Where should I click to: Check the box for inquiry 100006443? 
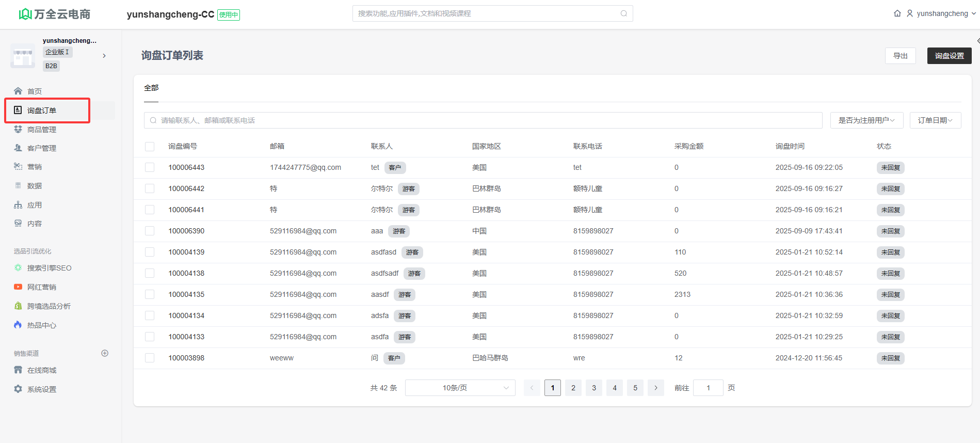pos(150,167)
